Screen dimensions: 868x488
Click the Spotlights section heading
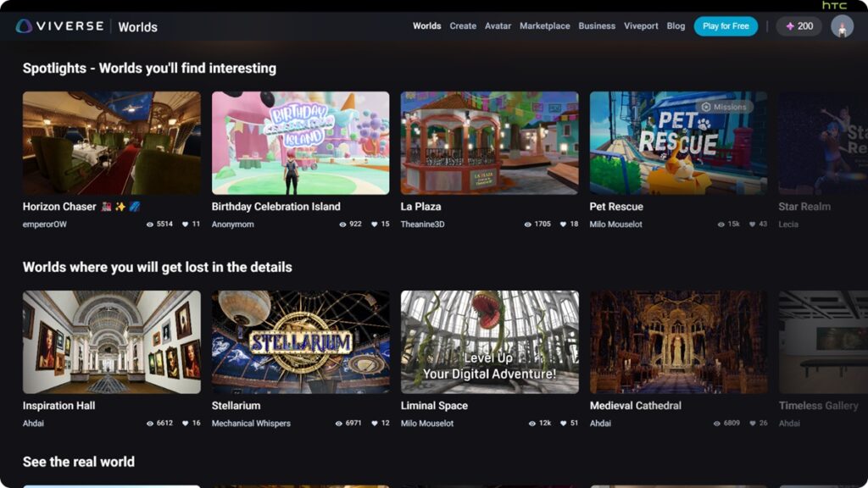(149, 68)
